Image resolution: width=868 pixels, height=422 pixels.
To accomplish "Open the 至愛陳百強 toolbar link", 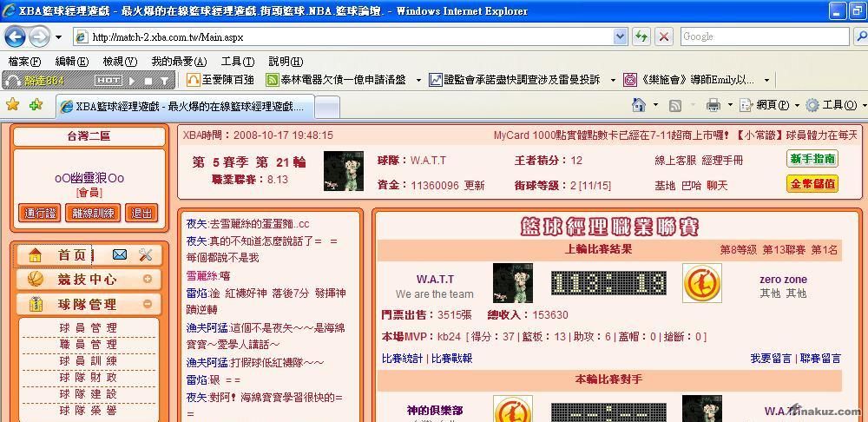I will [x=220, y=80].
